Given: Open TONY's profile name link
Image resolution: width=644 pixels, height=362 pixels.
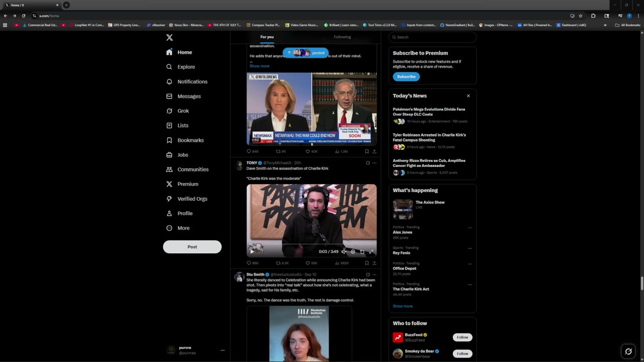Looking at the screenshot, I should pos(252,163).
